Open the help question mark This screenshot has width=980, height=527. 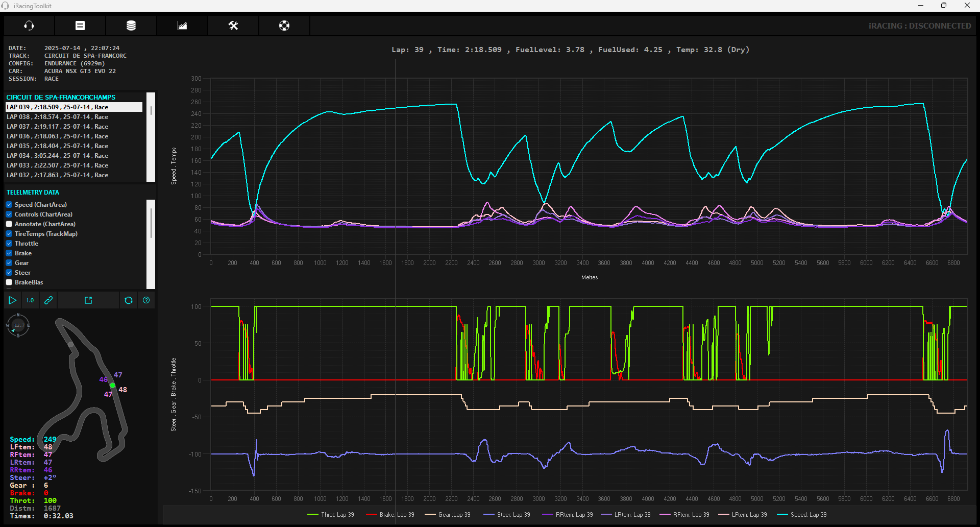click(x=146, y=300)
